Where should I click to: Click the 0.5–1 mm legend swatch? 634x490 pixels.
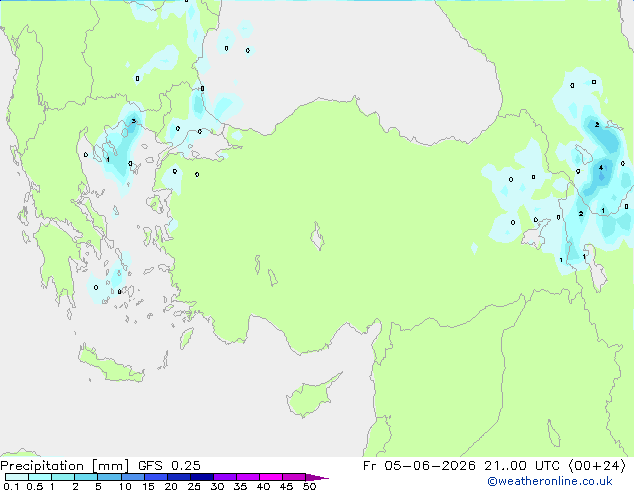tap(40, 477)
